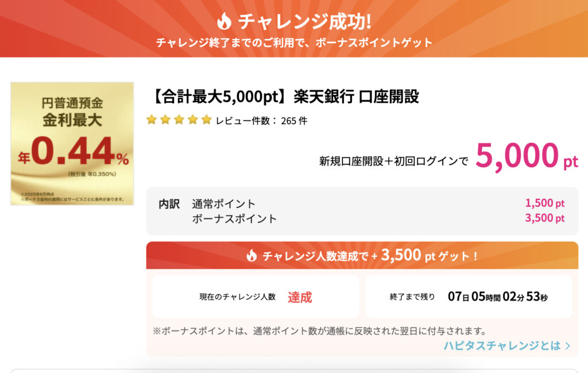
Task: Select the ボーナスポイント breakdown row
Action: [x=234, y=218]
